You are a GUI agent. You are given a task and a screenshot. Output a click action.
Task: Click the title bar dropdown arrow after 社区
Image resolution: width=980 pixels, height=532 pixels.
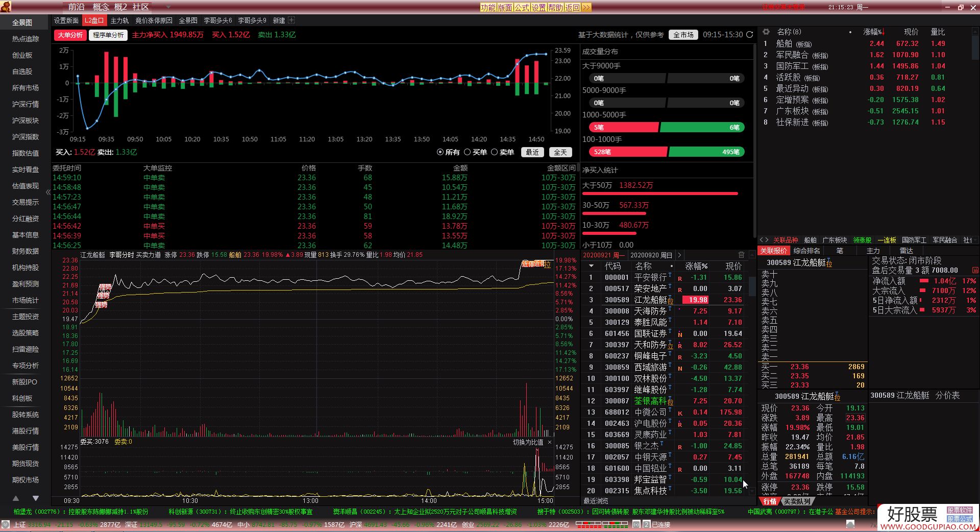(x=168, y=7)
